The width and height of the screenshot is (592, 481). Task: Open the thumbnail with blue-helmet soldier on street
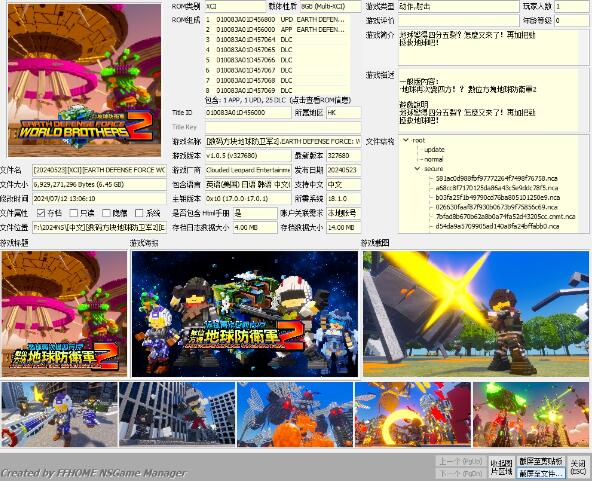(x=60, y=414)
